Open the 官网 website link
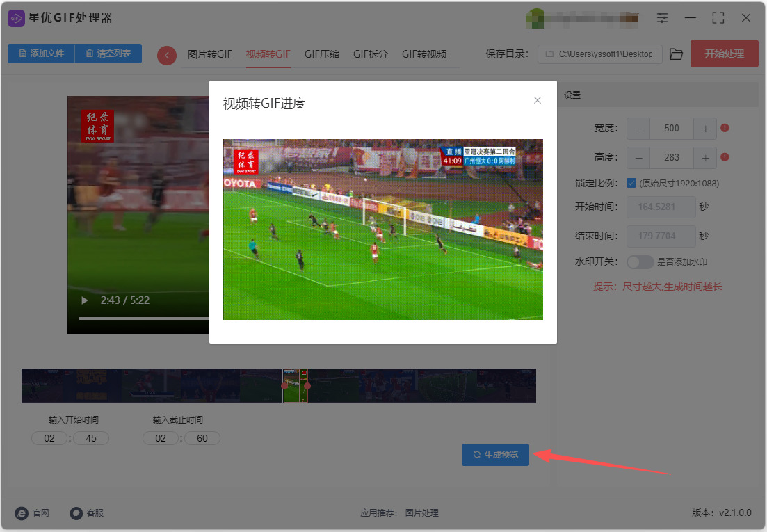The width and height of the screenshot is (767, 532). (32, 513)
